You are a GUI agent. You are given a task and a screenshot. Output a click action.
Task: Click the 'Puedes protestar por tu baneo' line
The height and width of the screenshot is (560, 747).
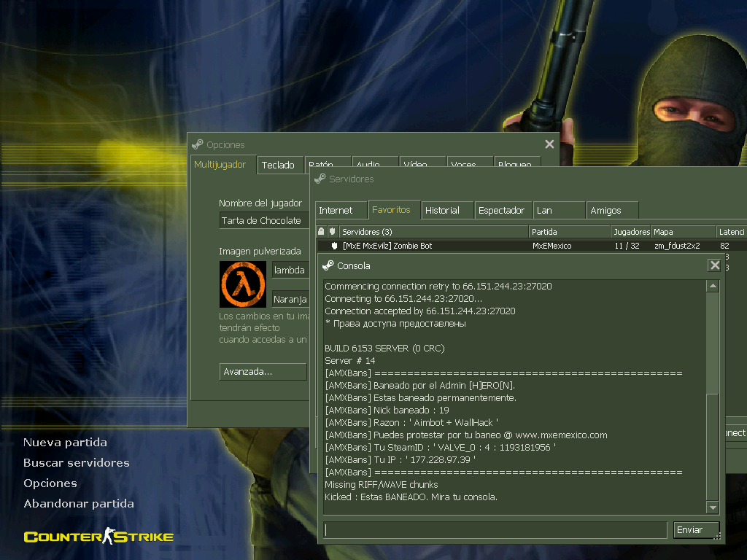click(466, 435)
